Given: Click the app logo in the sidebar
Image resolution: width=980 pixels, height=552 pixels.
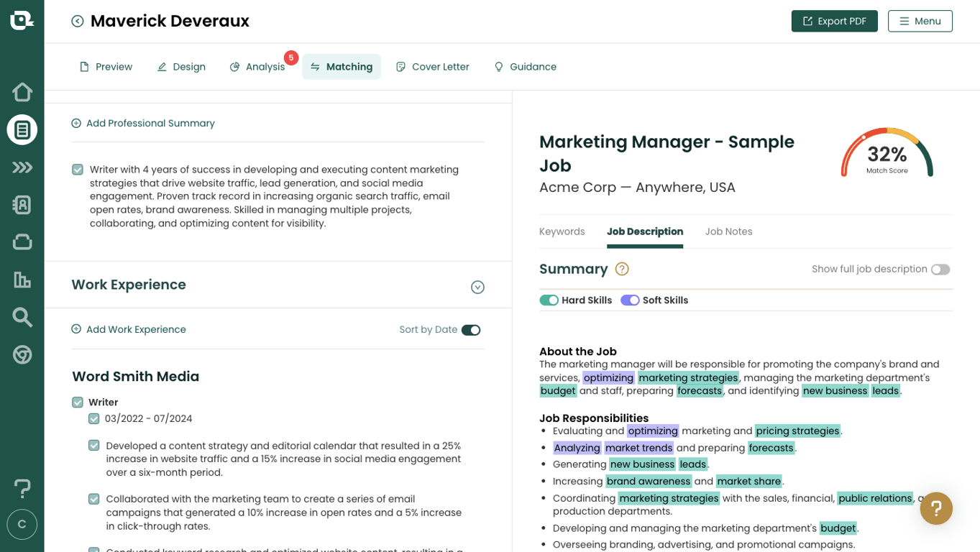Looking at the screenshot, I should point(22,20).
